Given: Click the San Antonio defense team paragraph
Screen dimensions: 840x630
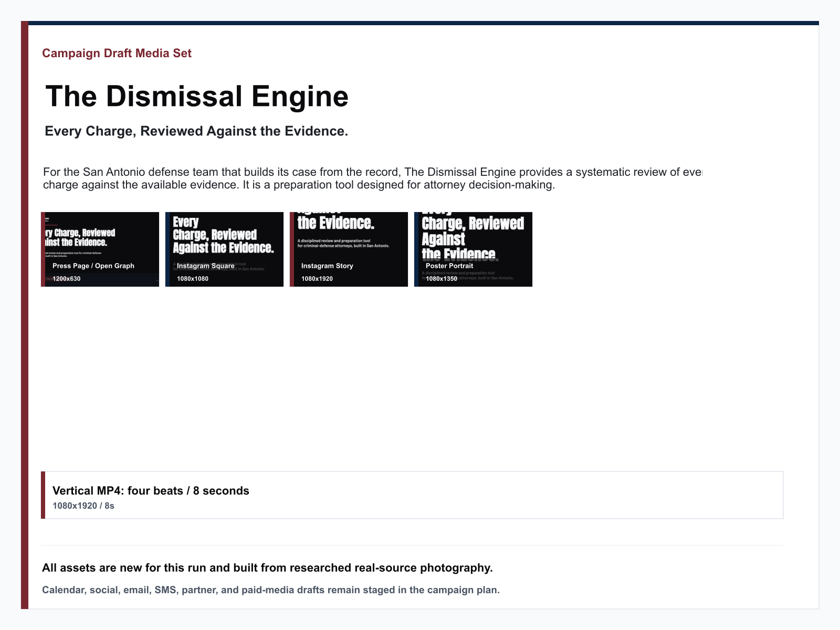Looking at the screenshot, I should (372, 178).
